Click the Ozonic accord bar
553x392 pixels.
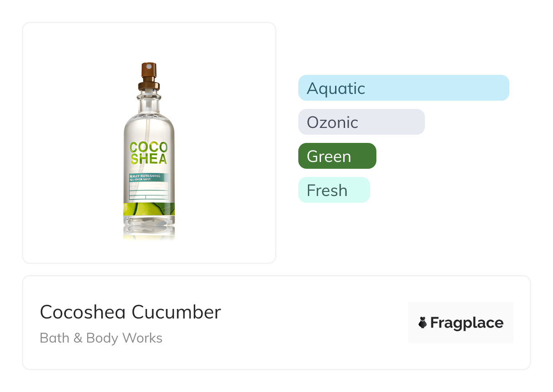[x=361, y=122]
